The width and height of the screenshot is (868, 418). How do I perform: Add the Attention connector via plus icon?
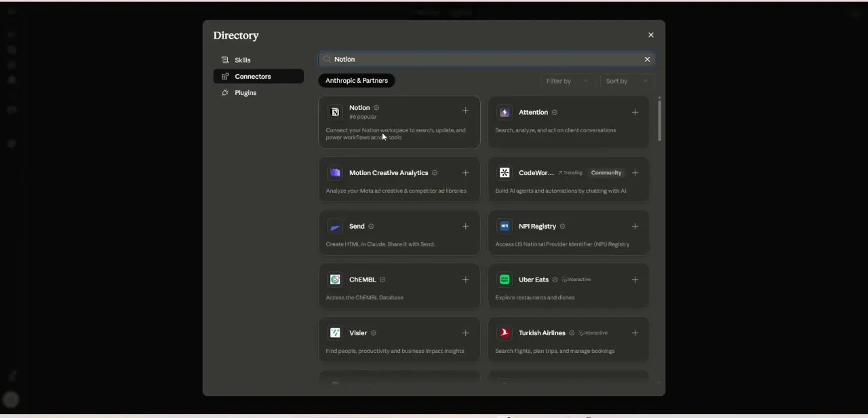635,112
